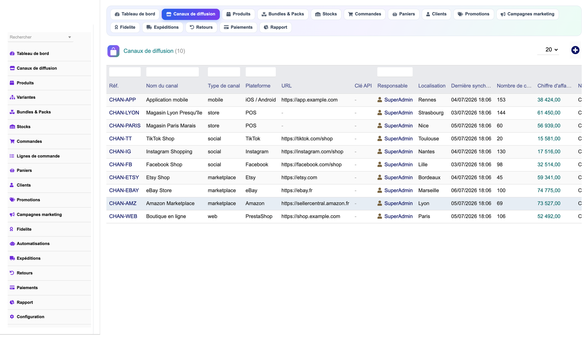The image size is (588, 364).
Task: Click the purple shopping bag icon
Action: [113, 51]
